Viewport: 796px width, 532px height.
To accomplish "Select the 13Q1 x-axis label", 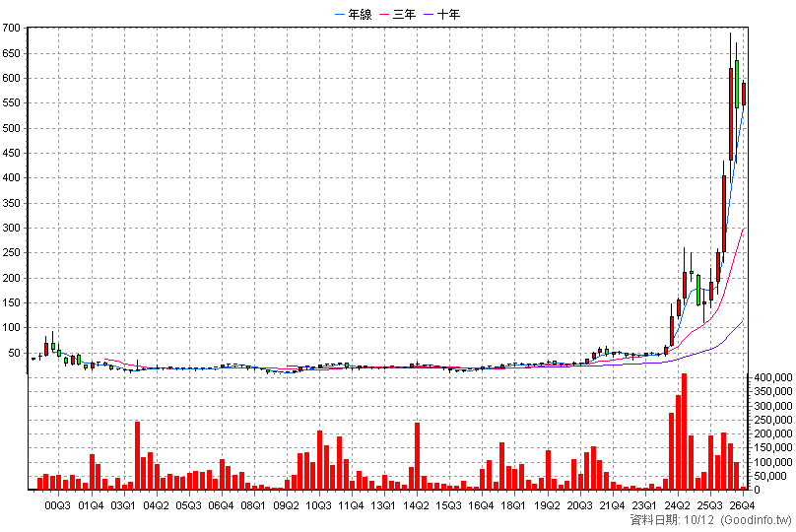I will (383, 505).
